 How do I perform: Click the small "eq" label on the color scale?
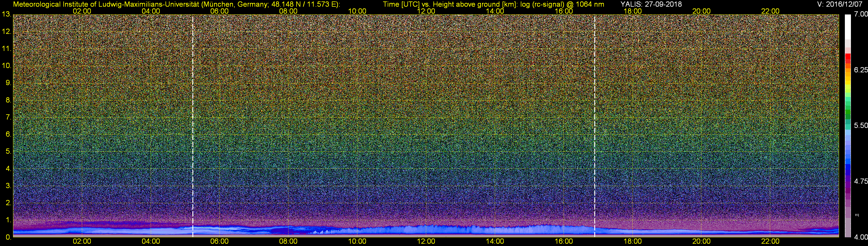click(x=857, y=215)
